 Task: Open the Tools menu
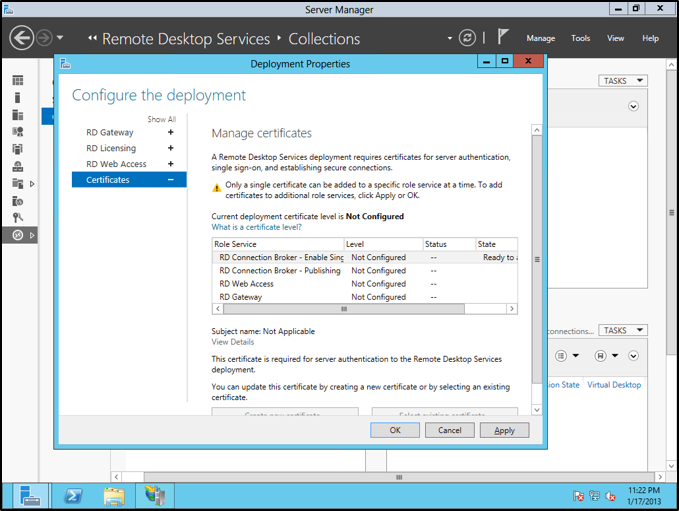click(580, 39)
